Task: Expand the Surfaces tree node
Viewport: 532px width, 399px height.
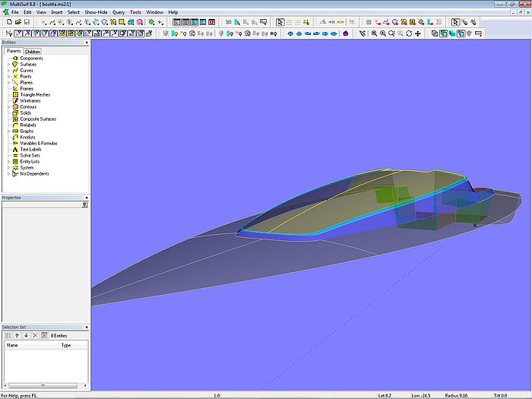Action: (8, 65)
